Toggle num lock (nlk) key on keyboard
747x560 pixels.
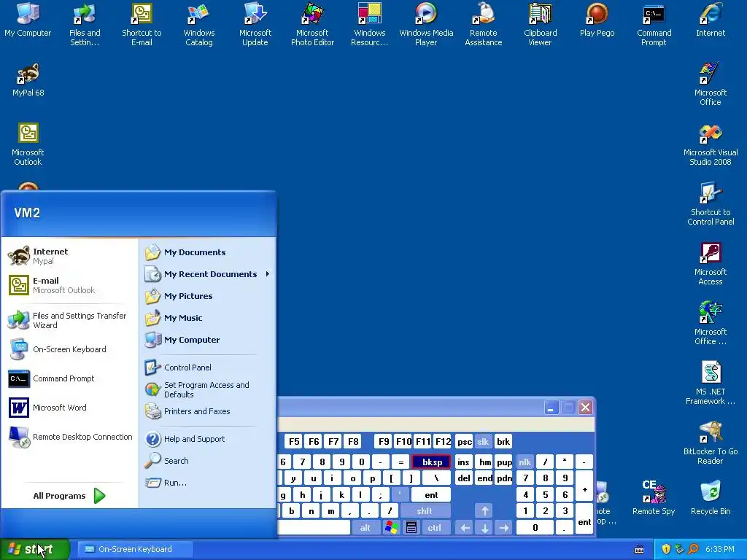pos(525,462)
